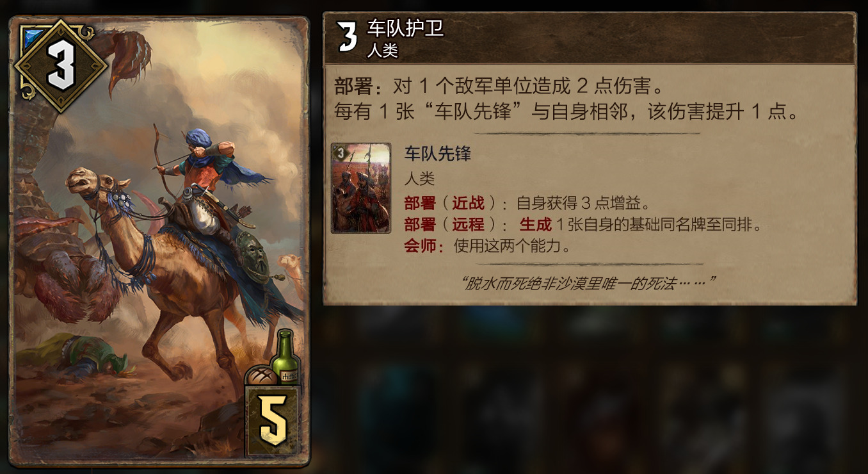Click the 车队先锋 heading in the tooltip
Viewport: 868px width, 474px height.
coord(438,154)
